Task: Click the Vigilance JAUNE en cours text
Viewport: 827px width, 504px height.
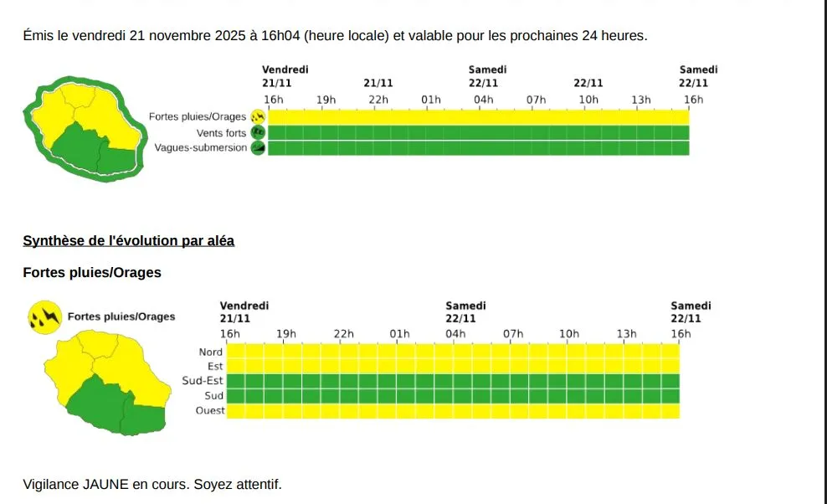Action: click(152, 484)
